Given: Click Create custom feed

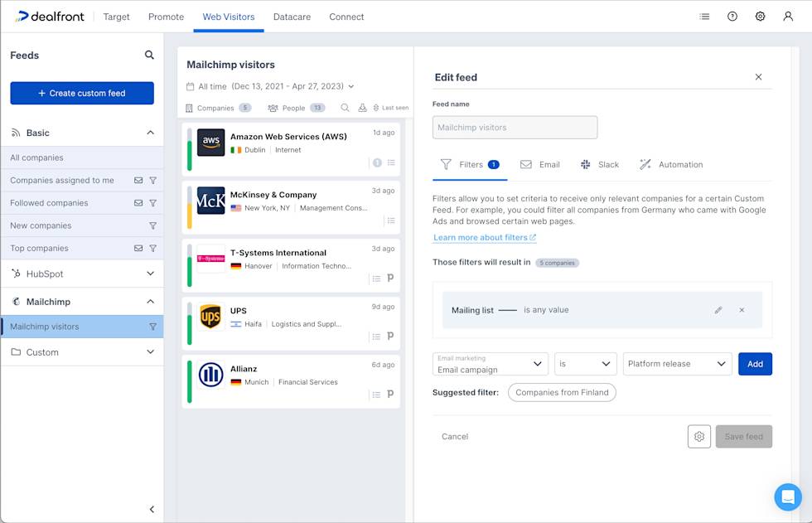Looking at the screenshot, I should [81, 93].
